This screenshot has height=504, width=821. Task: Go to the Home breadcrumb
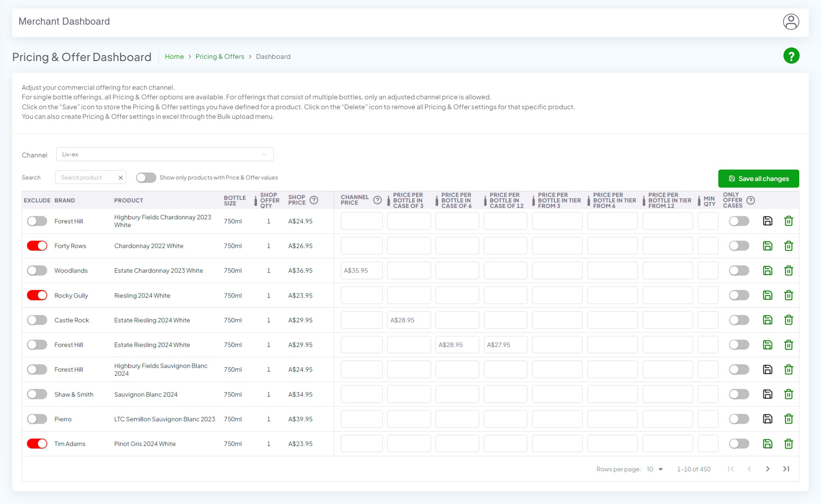click(x=174, y=57)
